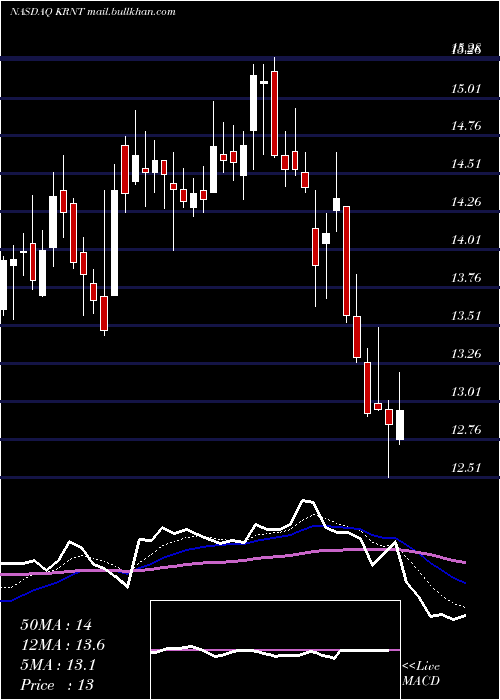Click the '5MA : 13.1' readout

pos(58,665)
